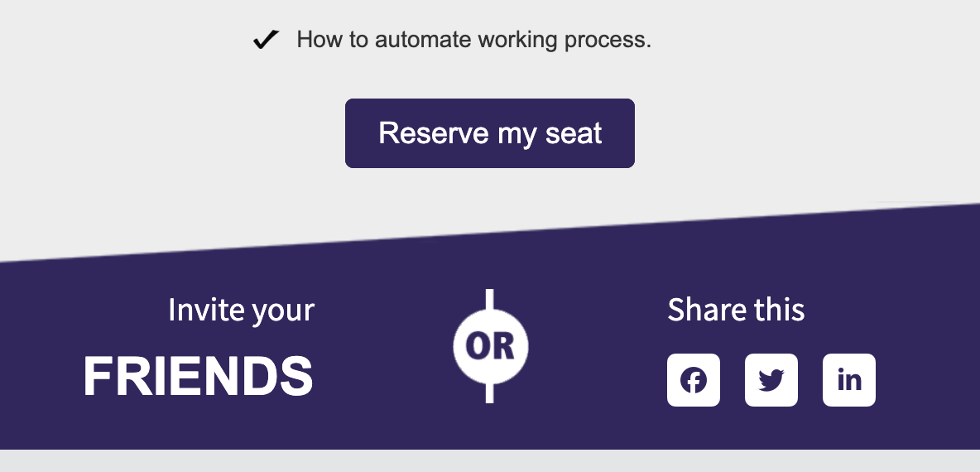This screenshot has height=472, width=980.
Task: Click the black checkmark bullet icon
Action: (266, 40)
